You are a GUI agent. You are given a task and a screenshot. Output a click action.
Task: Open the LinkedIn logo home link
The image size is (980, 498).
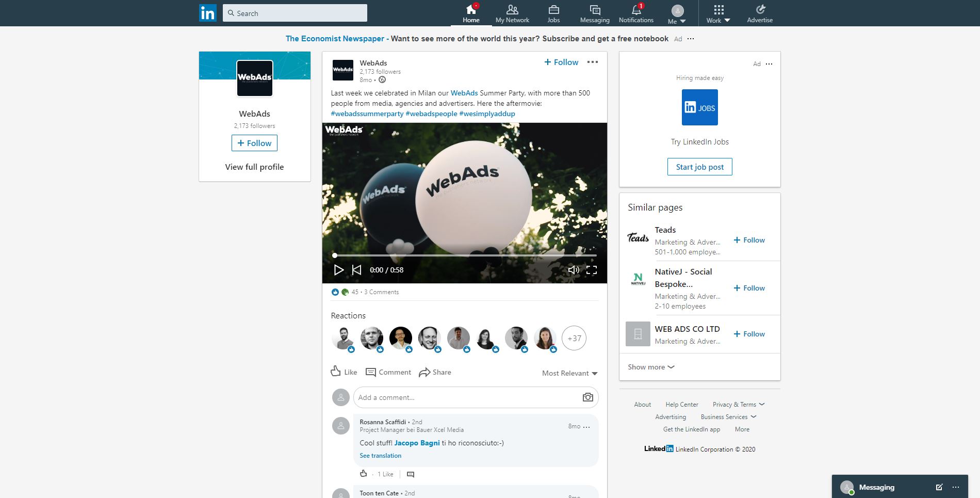click(x=208, y=13)
